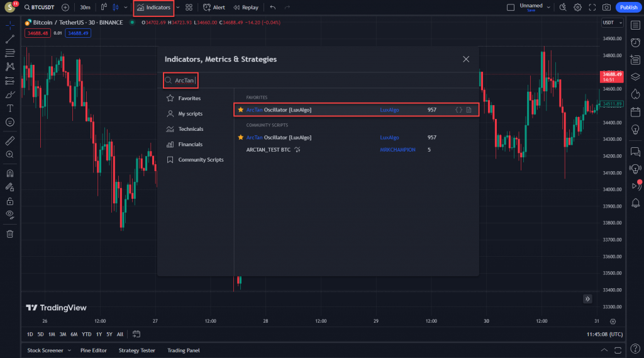Open the Stock Screener tab

[45, 350]
